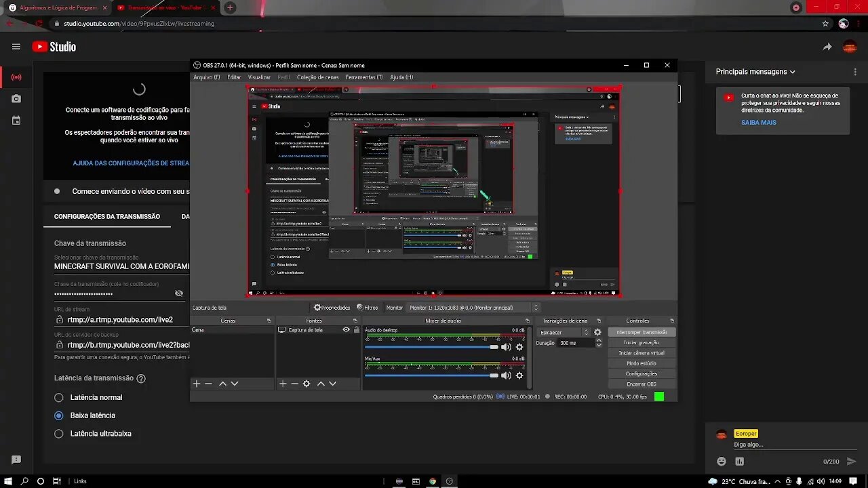Click the share arrow icon in Studio header
The width and height of the screenshot is (868, 488).
point(827,47)
